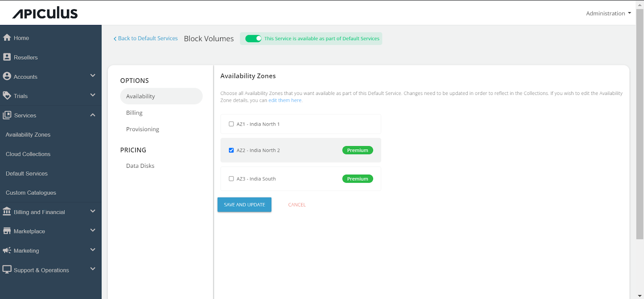The height and width of the screenshot is (299, 644).
Task: Uncheck the AZ2 - India North 2 checkbox
Action: [x=231, y=150]
